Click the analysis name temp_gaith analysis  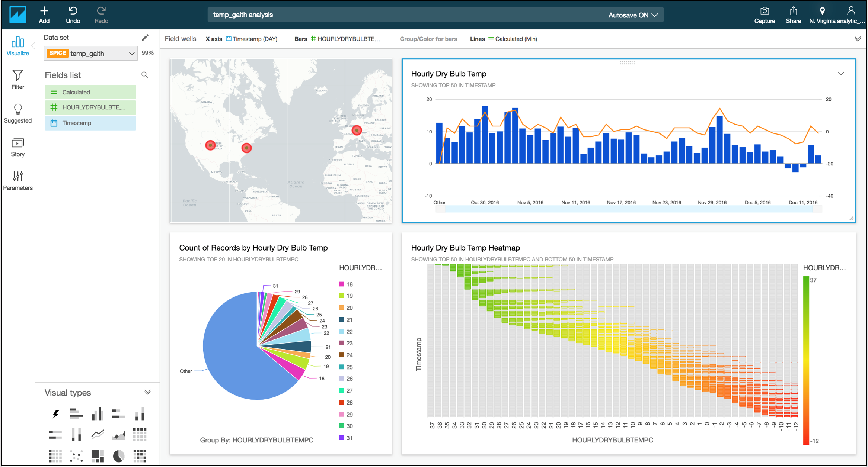tap(243, 15)
